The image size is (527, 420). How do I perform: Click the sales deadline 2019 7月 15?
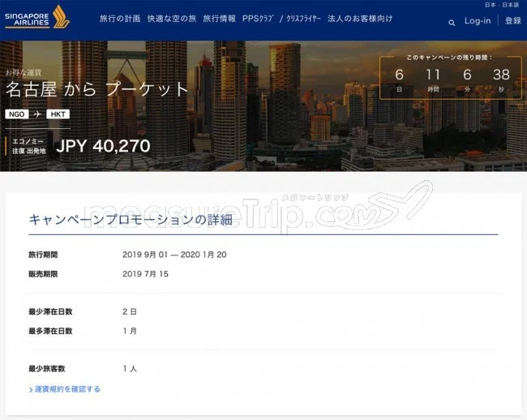[145, 274]
